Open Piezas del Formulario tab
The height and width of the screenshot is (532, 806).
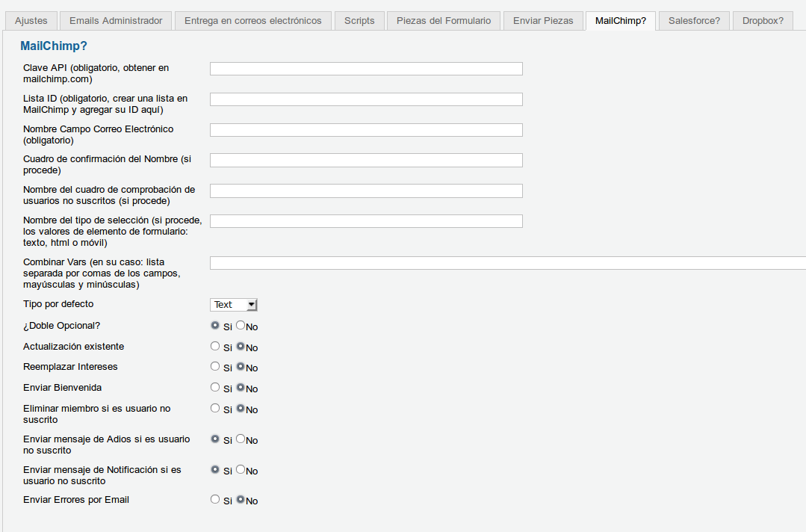coord(444,21)
